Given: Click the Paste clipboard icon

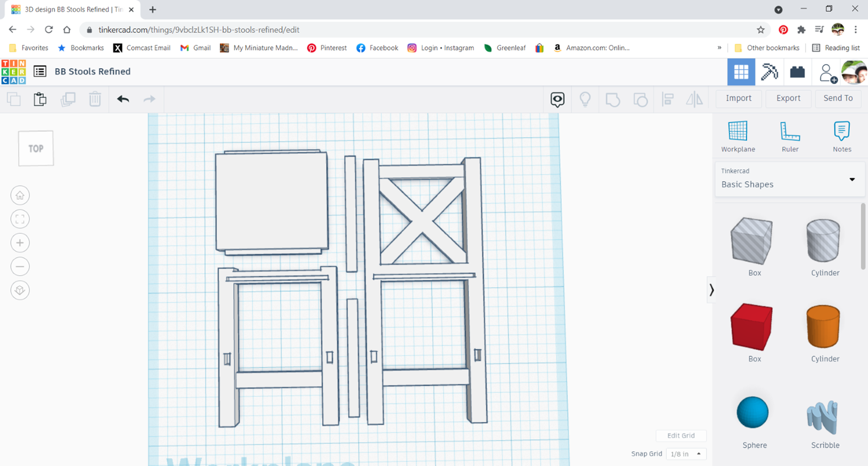Looking at the screenshot, I should pyautogui.click(x=40, y=99).
